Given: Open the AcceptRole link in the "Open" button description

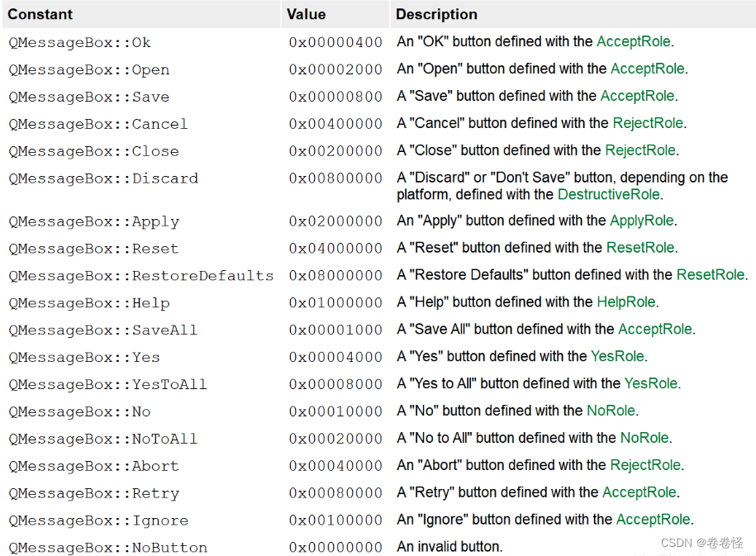Looking at the screenshot, I should [648, 69].
